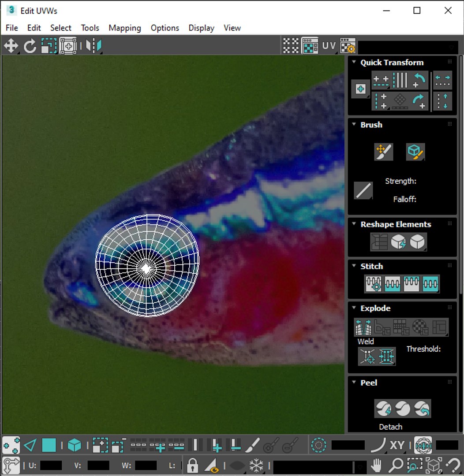Click the Stitch Custom icon
Screen dimensions: 464x476
(430, 284)
